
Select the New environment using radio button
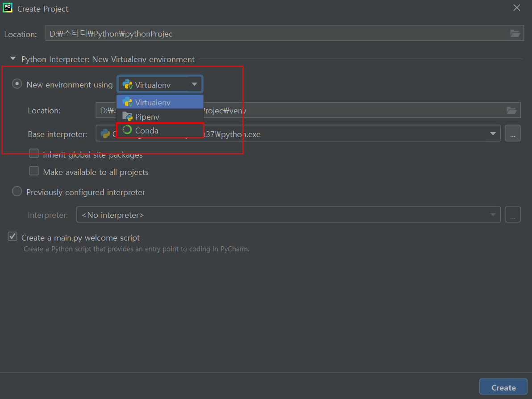pyautogui.click(x=17, y=84)
